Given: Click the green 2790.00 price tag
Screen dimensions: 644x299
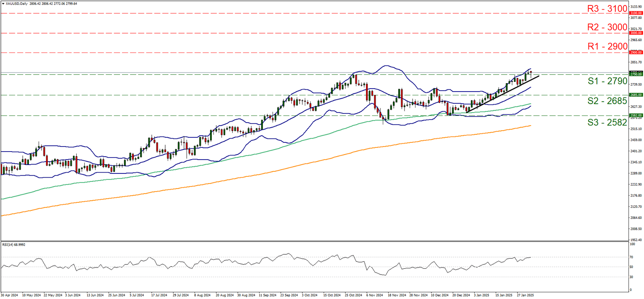Looking at the screenshot, I should tap(635, 74).
